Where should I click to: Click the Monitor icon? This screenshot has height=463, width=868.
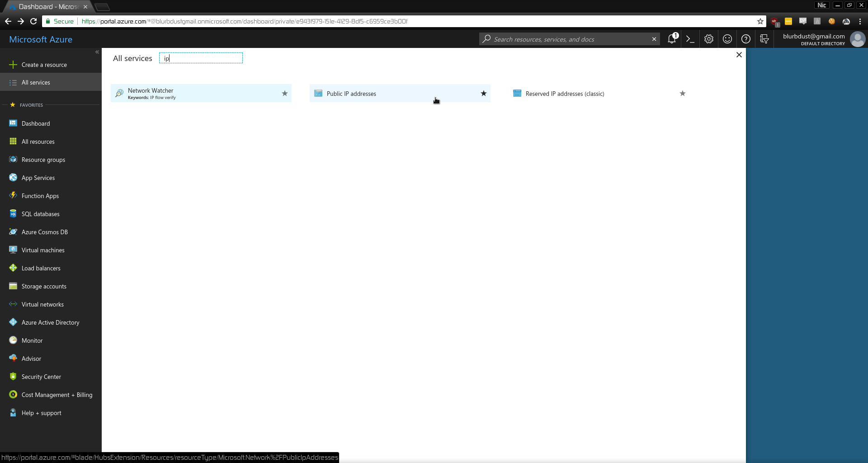[13, 340]
